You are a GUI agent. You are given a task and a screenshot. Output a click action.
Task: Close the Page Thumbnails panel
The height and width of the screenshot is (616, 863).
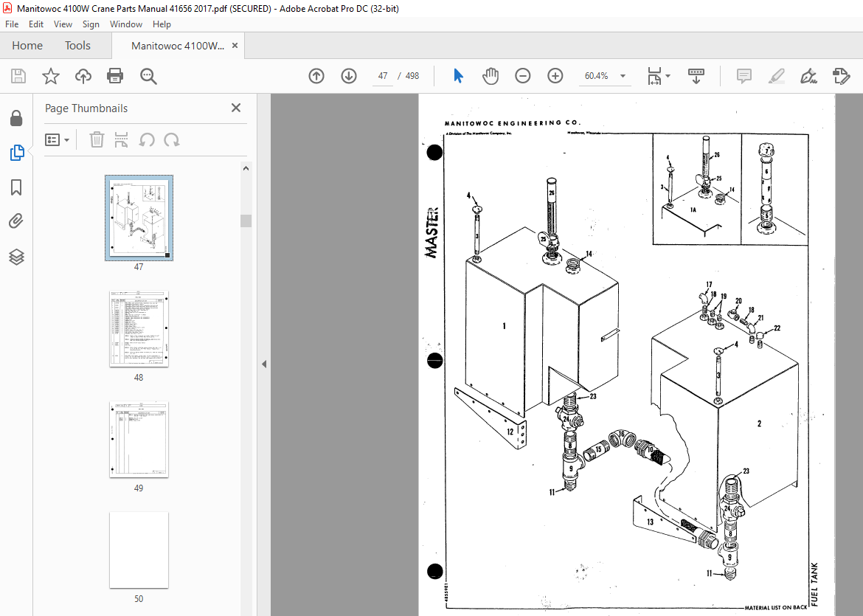tap(236, 108)
